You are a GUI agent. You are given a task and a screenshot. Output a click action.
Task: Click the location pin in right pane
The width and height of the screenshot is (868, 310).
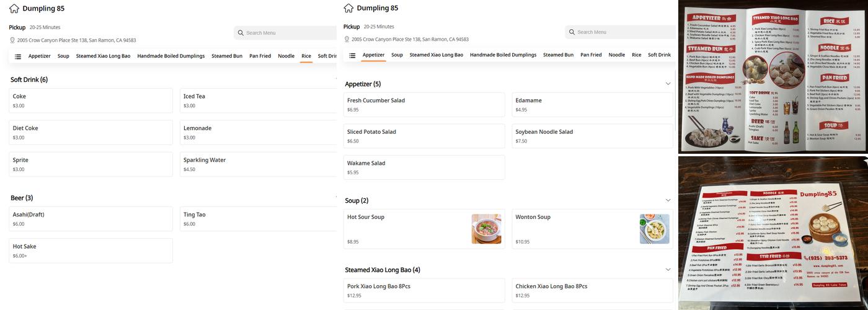tap(347, 39)
